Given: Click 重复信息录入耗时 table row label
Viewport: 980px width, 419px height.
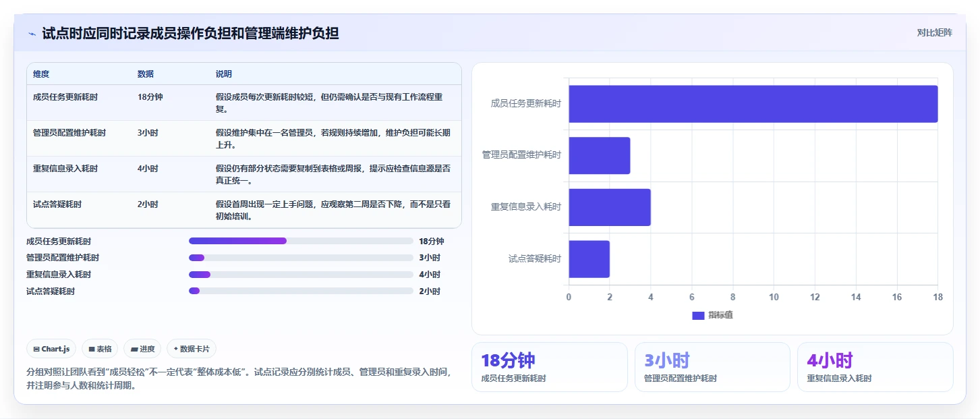Looking at the screenshot, I should [x=65, y=169].
